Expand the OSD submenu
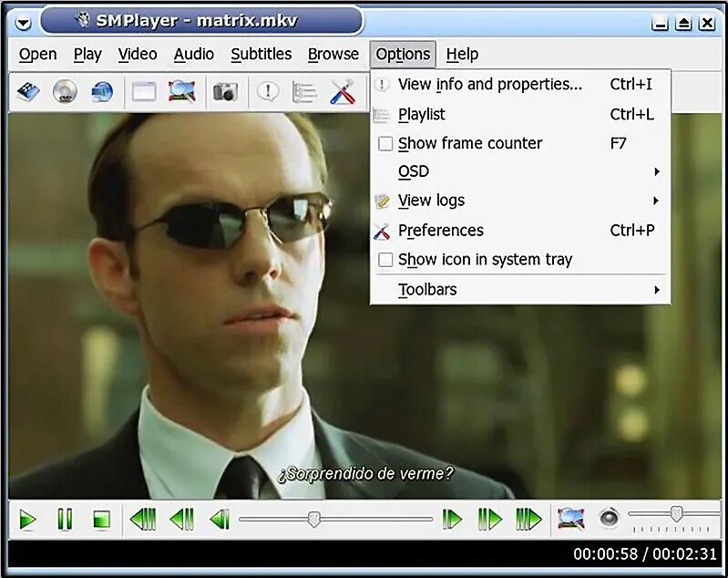This screenshot has width=728, height=578. click(520, 171)
